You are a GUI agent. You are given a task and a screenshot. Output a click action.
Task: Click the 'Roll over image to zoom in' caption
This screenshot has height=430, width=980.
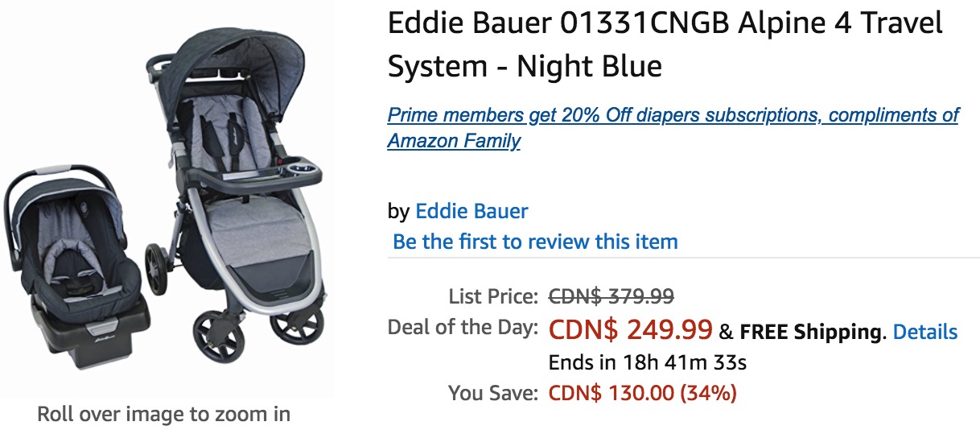pos(164,415)
